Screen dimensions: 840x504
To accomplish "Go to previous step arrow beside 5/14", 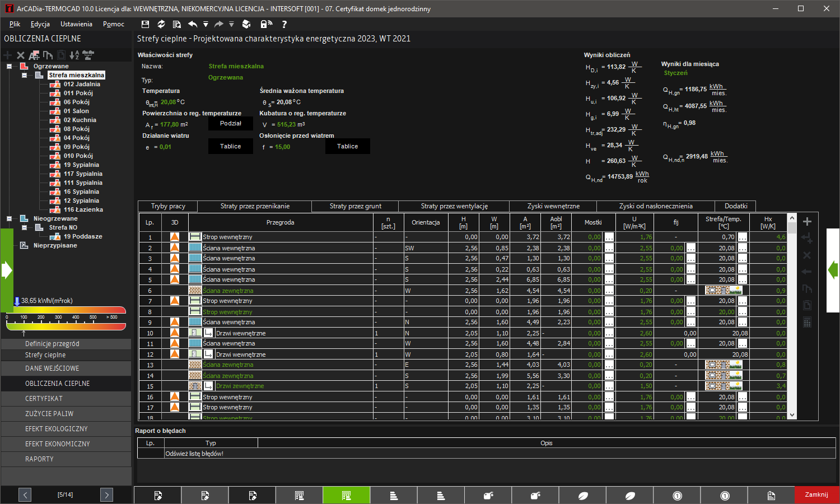I will [25, 494].
